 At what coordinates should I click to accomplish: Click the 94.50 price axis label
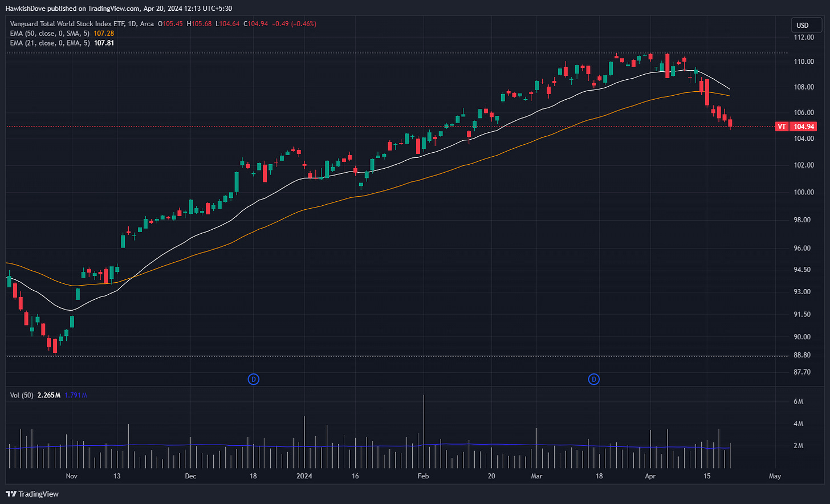coord(803,270)
